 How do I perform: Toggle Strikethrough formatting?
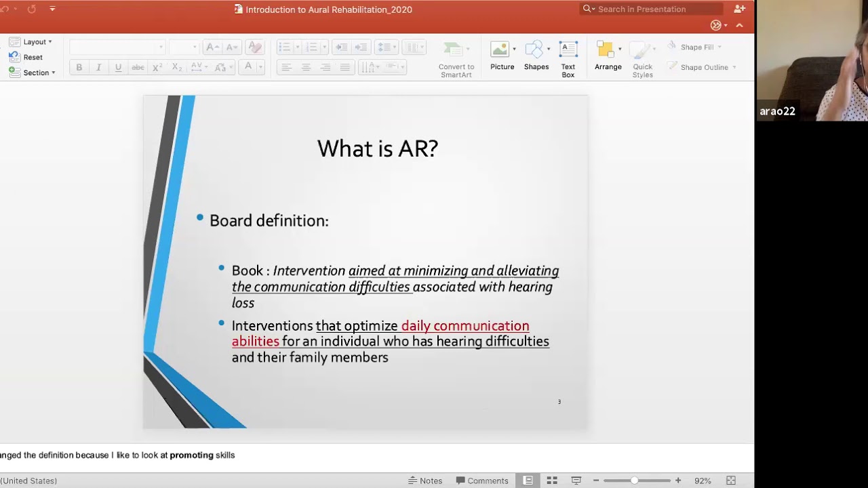(138, 67)
